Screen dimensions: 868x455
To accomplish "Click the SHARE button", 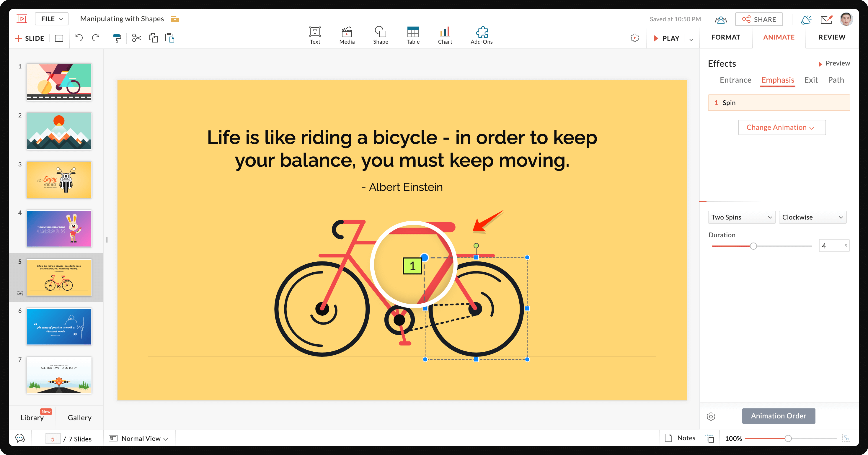I will (759, 19).
